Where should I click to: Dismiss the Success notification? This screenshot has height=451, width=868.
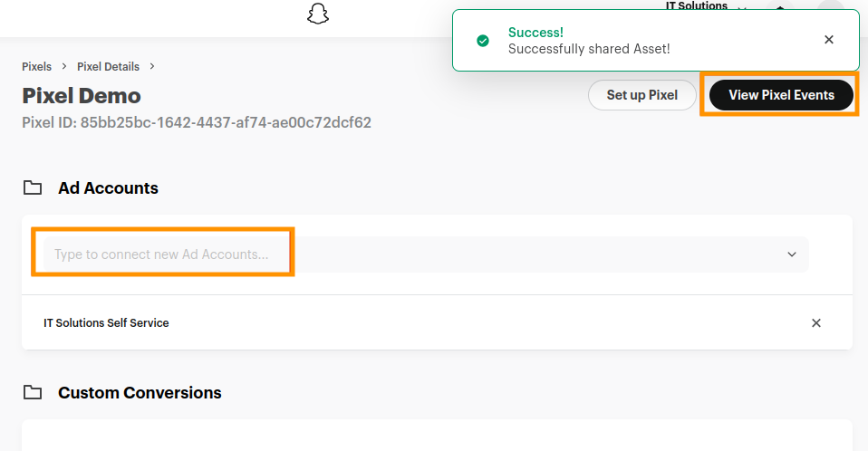coord(828,40)
